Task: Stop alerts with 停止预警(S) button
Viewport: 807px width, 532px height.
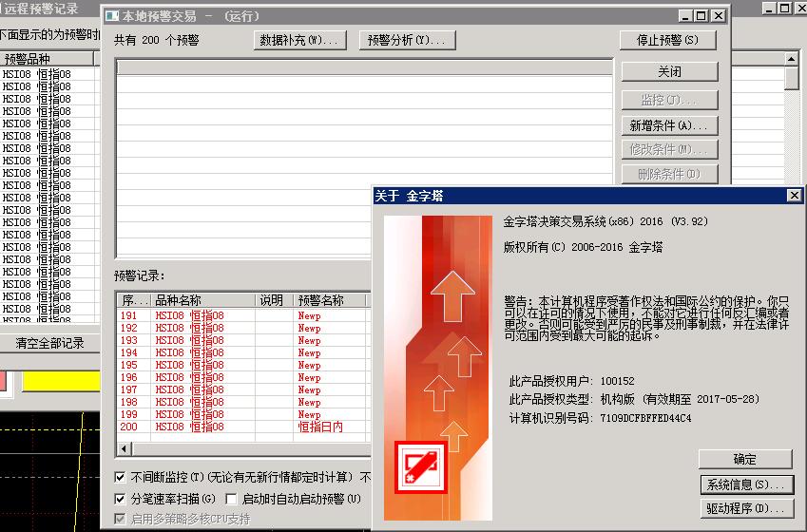Action: [x=667, y=40]
